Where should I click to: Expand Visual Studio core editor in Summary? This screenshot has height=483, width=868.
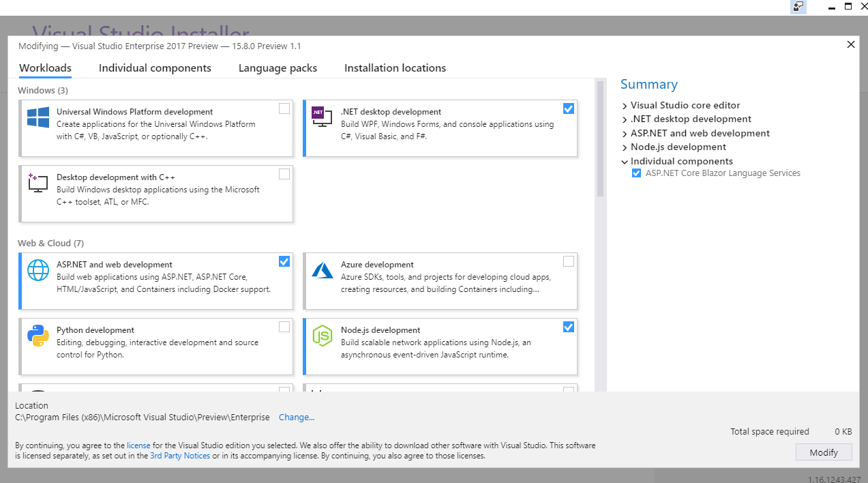(625, 106)
